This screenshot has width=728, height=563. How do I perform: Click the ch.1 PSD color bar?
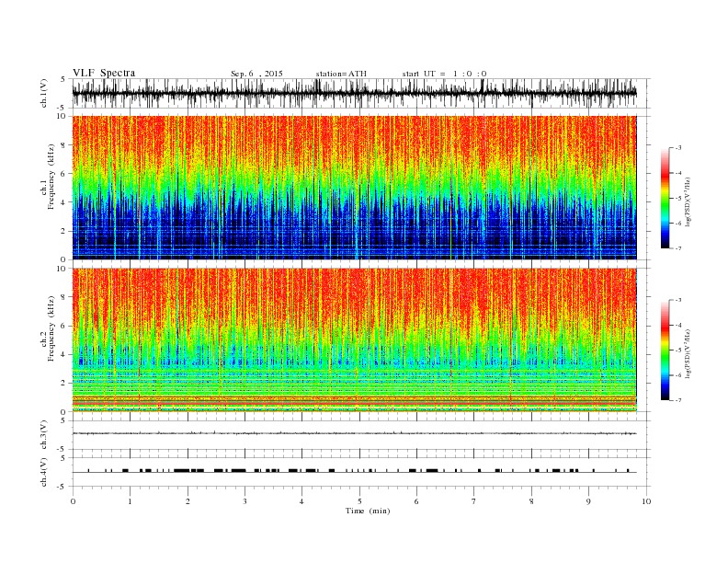click(x=665, y=198)
